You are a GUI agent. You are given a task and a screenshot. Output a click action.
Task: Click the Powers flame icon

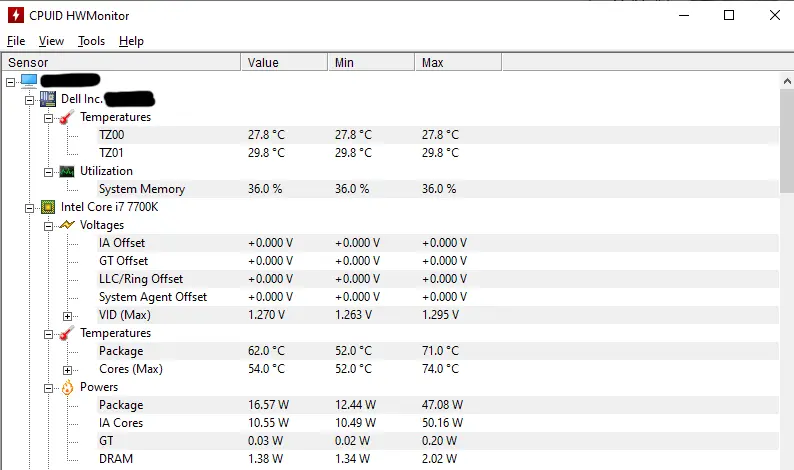coord(67,387)
